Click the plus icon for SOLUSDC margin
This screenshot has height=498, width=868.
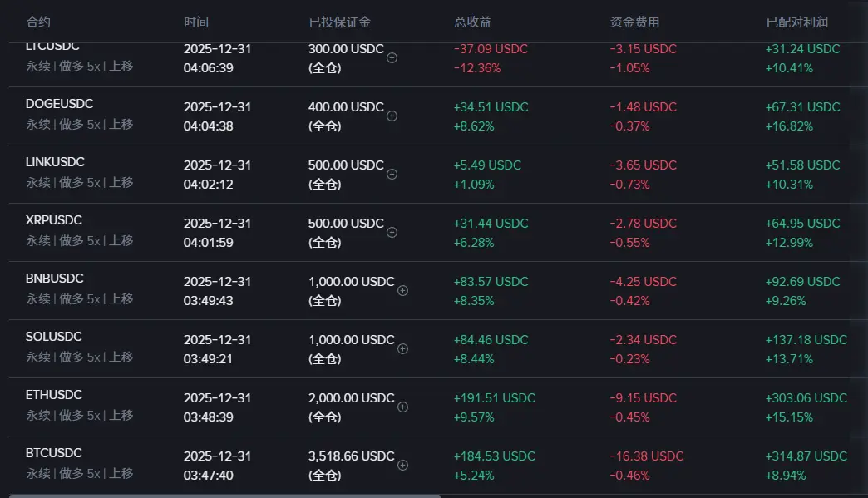pyautogui.click(x=403, y=349)
